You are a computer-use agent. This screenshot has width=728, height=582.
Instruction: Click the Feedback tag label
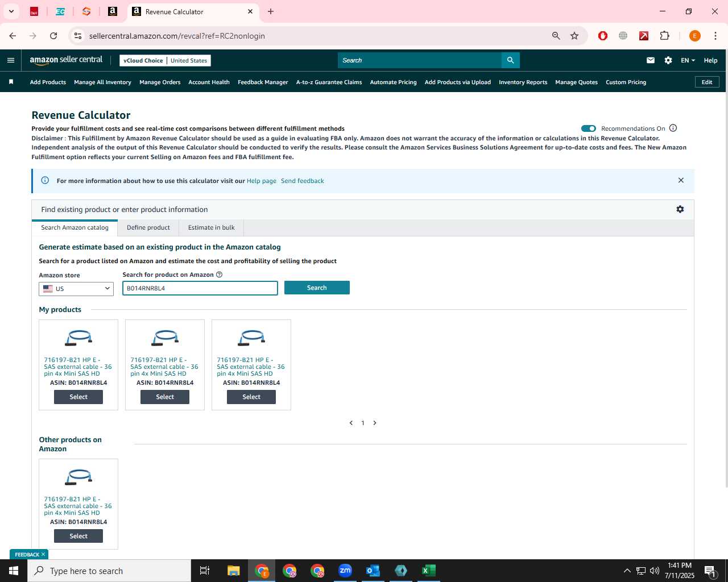coord(27,554)
